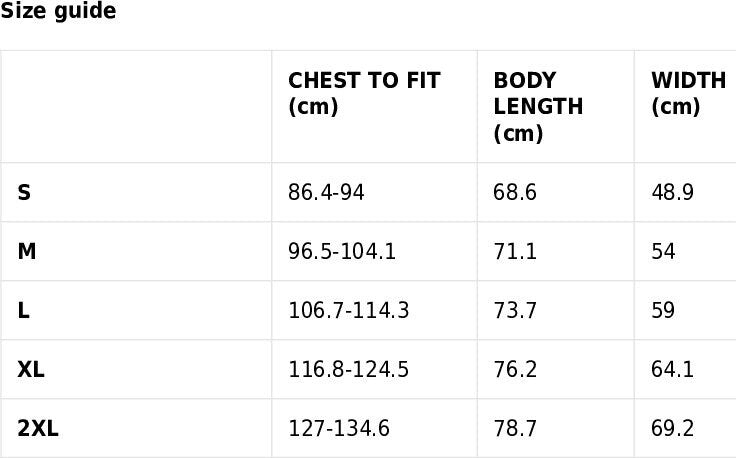Image resolution: width=736 pixels, height=458 pixels.
Task: Click the 69.2 width value
Action: tap(672, 429)
